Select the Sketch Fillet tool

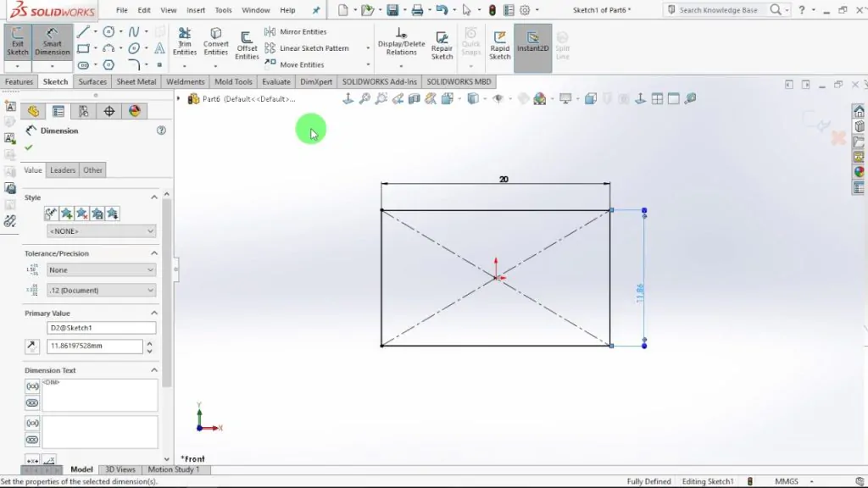pyautogui.click(x=134, y=65)
